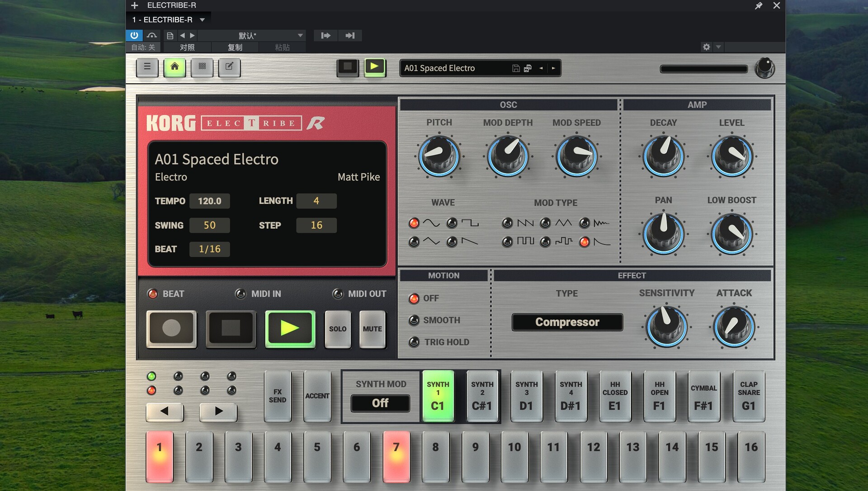This screenshot has height=491, width=868.
Task: Click the ACCENT button
Action: 317,396
